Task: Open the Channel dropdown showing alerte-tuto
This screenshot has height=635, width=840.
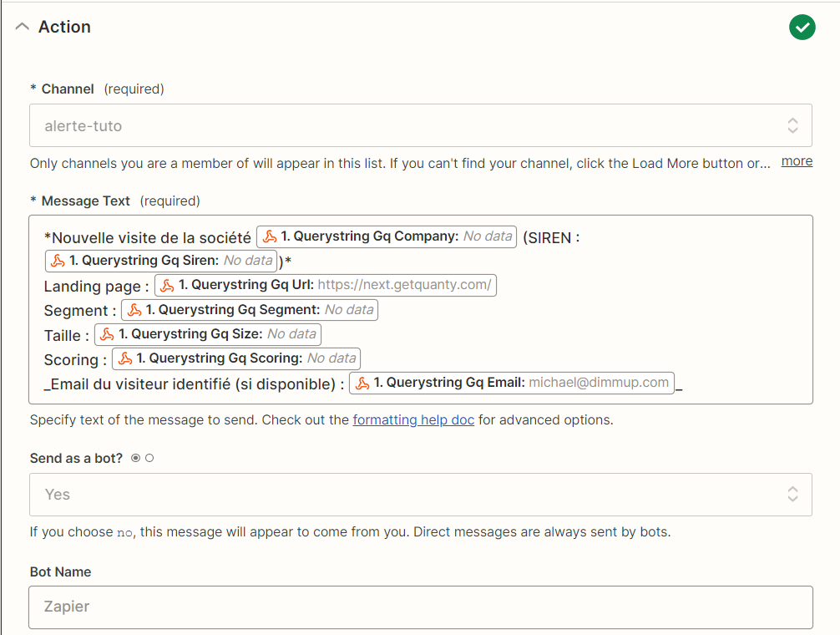Action: tap(421, 125)
